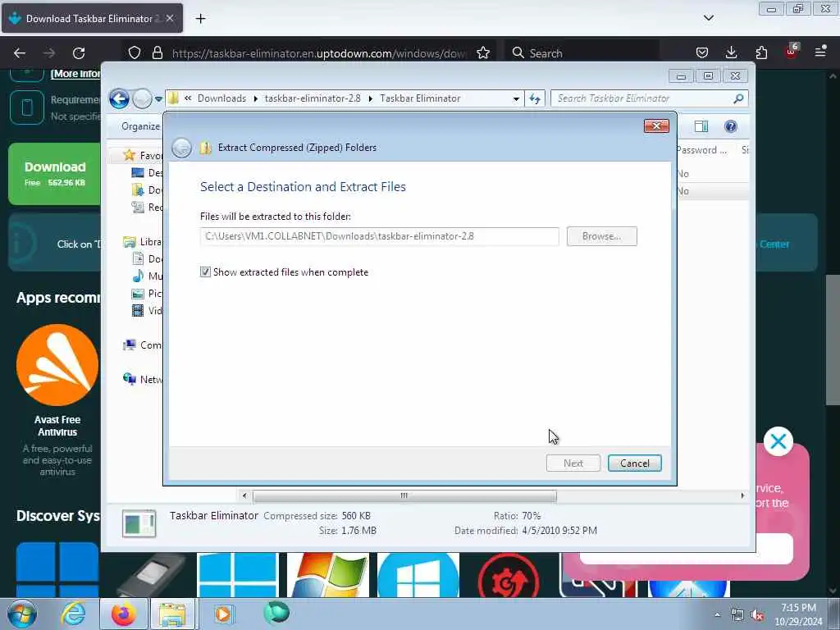Uncheck Show extracted files when complete

click(x=205, y=272)
